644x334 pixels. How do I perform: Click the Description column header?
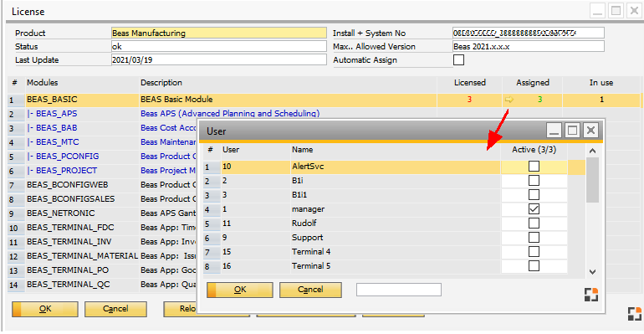click(288, 83)
